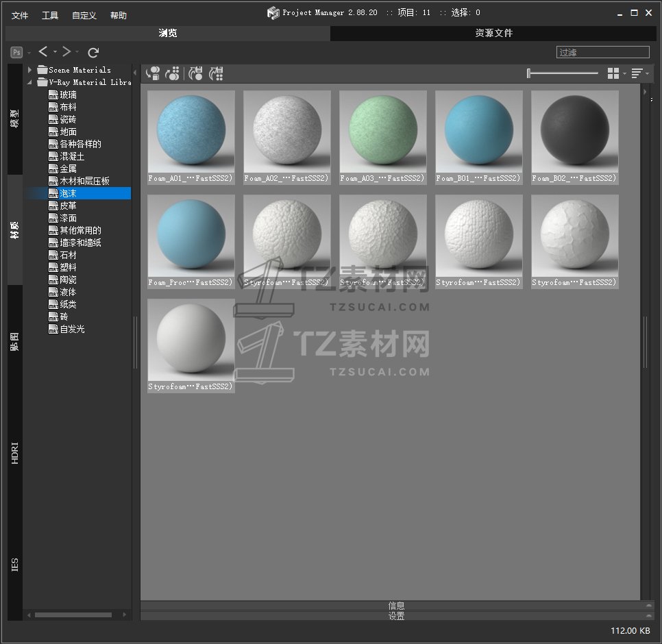Open the 帮助 menu

coord(118,16)
